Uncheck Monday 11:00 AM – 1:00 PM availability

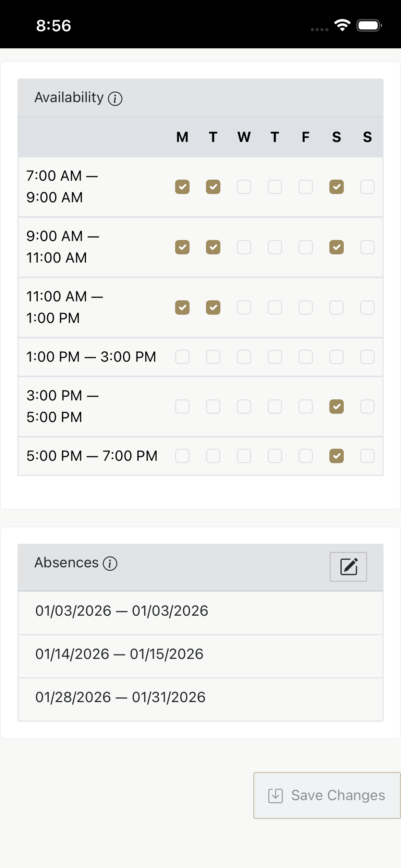point(182,308)
